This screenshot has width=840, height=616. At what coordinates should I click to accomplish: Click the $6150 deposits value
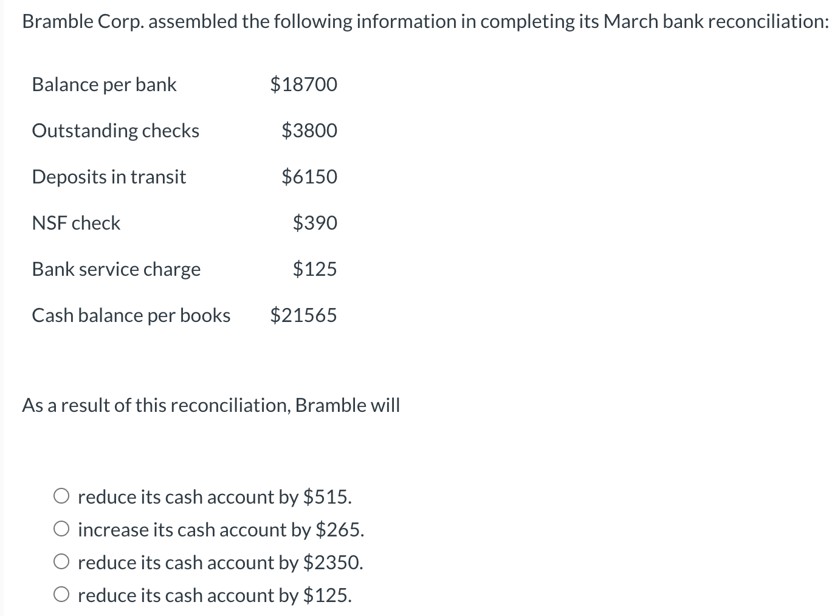click(309, 177)
